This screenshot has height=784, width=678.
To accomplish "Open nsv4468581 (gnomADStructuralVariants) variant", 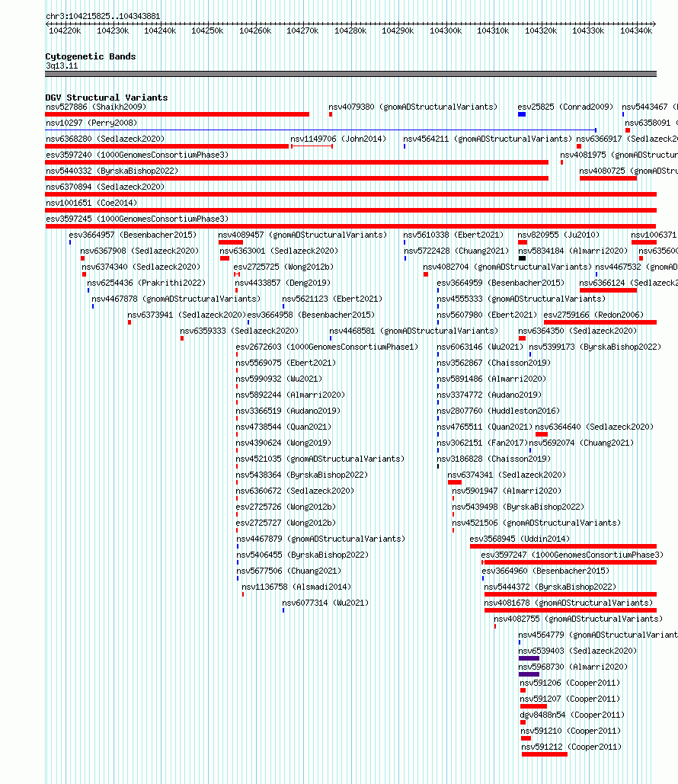I will tap(414, 331).
